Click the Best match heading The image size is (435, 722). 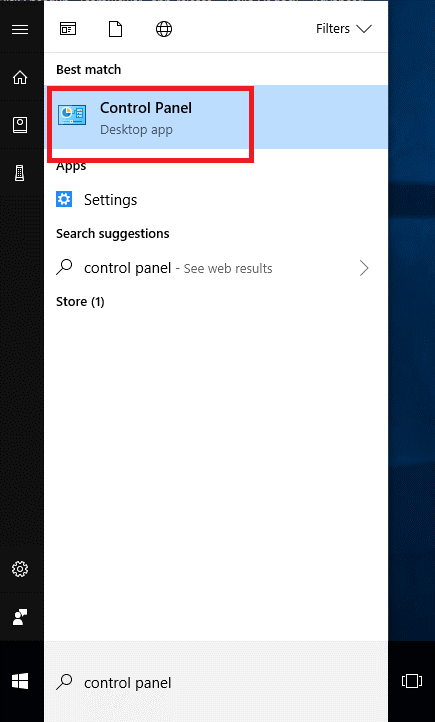click(x=88, y=70)
